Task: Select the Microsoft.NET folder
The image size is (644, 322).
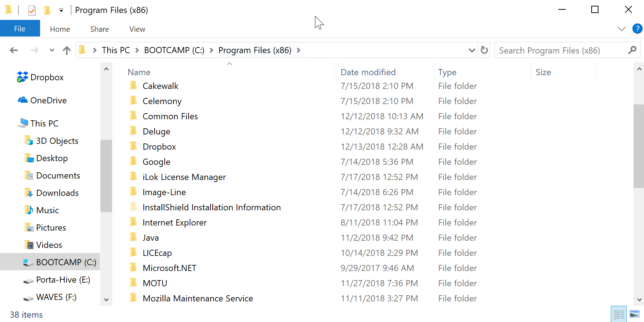Action: coord(169,268)
